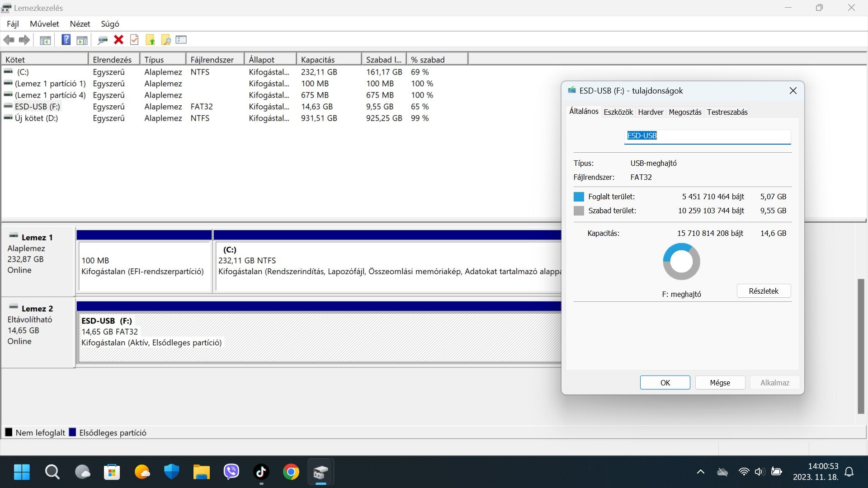Viewport: 868px width, 488px height.
Task: Click the back arrow toolbar icon
Action: point(9,40)
